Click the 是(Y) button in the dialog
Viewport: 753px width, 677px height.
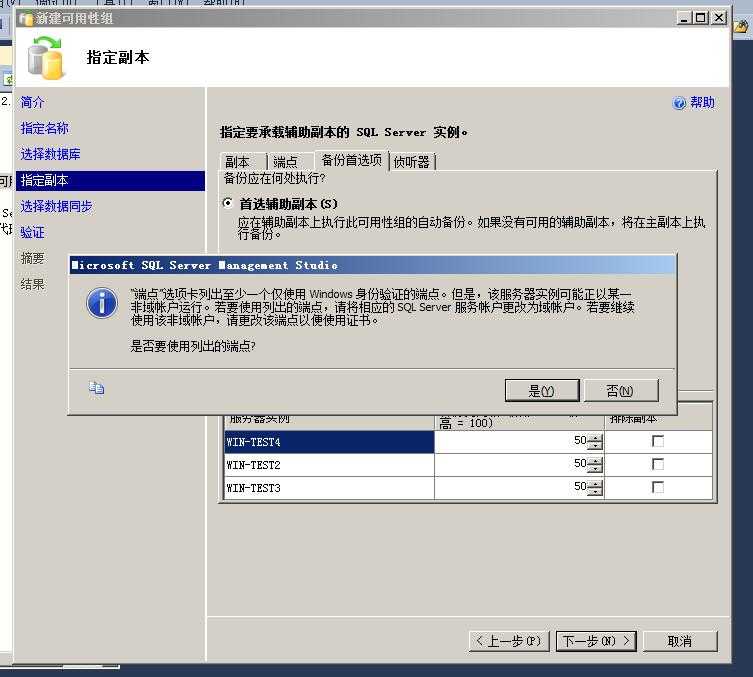pos(542,390)
